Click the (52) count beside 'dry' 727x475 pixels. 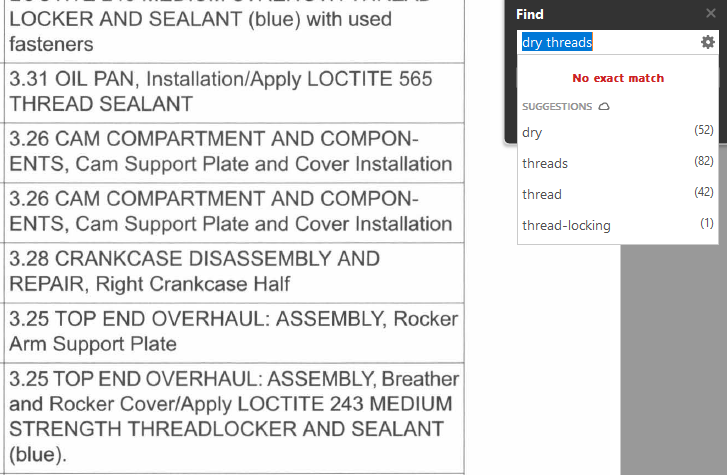tap(703, 132)
